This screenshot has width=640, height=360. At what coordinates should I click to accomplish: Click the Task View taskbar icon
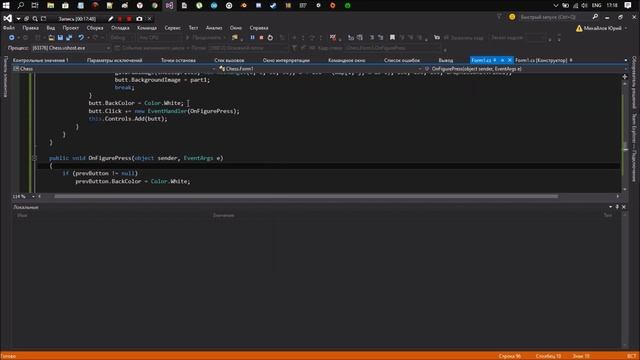[x=35, y=5]
